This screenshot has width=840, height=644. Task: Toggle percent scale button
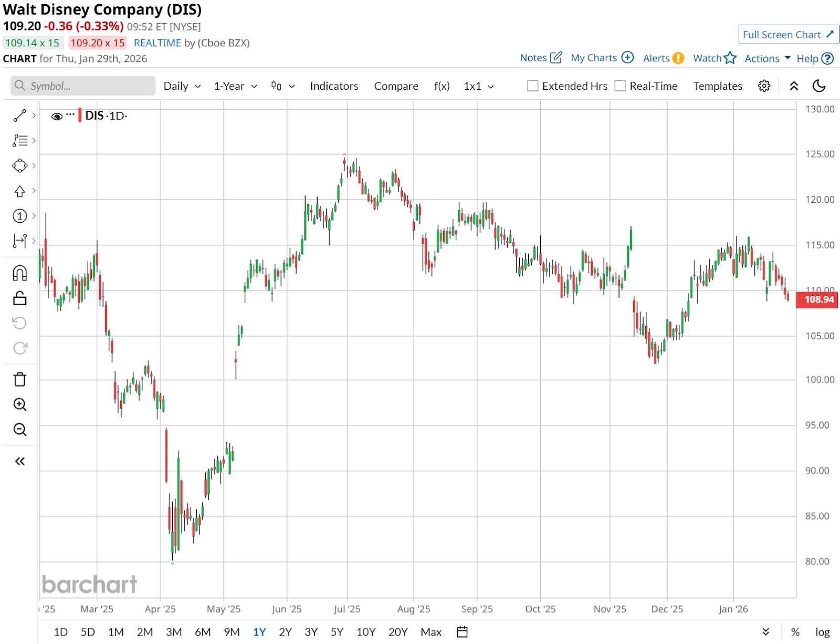click(x=795, y=632)
